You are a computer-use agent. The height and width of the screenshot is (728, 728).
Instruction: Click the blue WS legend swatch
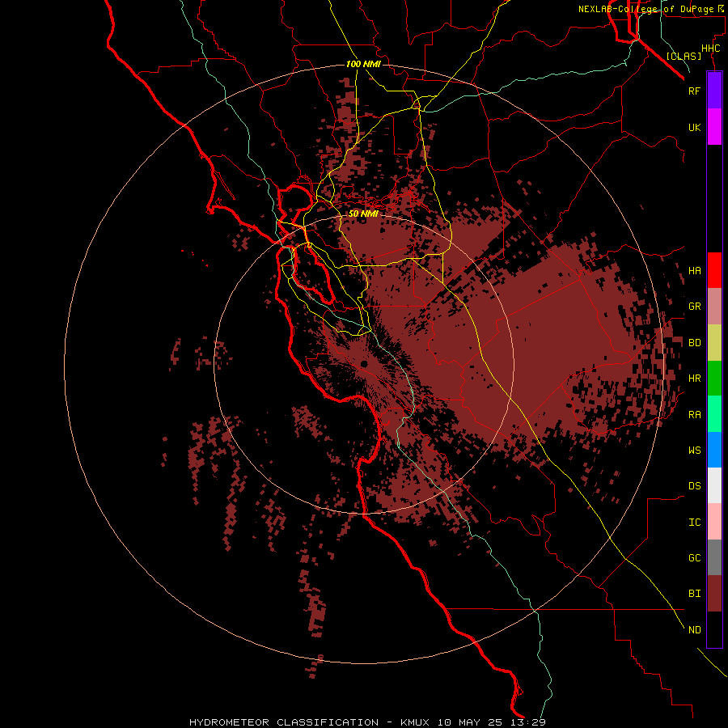(x=714, y=450)
